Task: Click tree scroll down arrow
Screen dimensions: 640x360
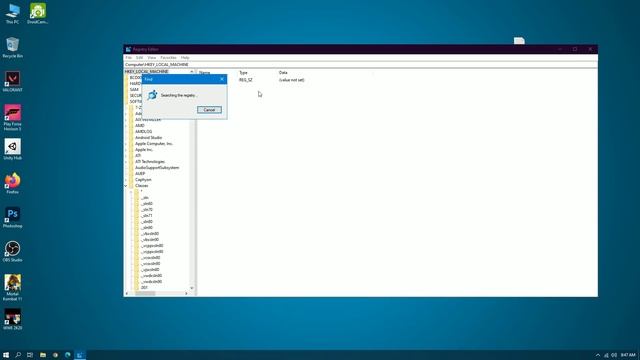Action: tap(192, 288)
